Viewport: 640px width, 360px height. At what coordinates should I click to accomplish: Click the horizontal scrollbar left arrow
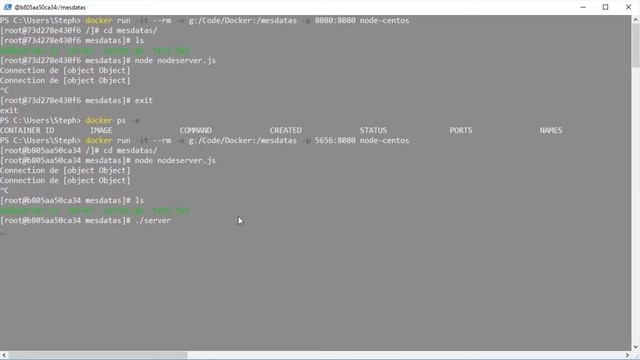click(x=4, y=356)
